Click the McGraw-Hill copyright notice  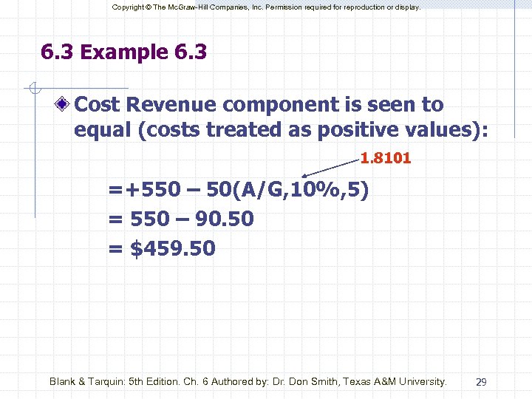[x=266, y=7]
